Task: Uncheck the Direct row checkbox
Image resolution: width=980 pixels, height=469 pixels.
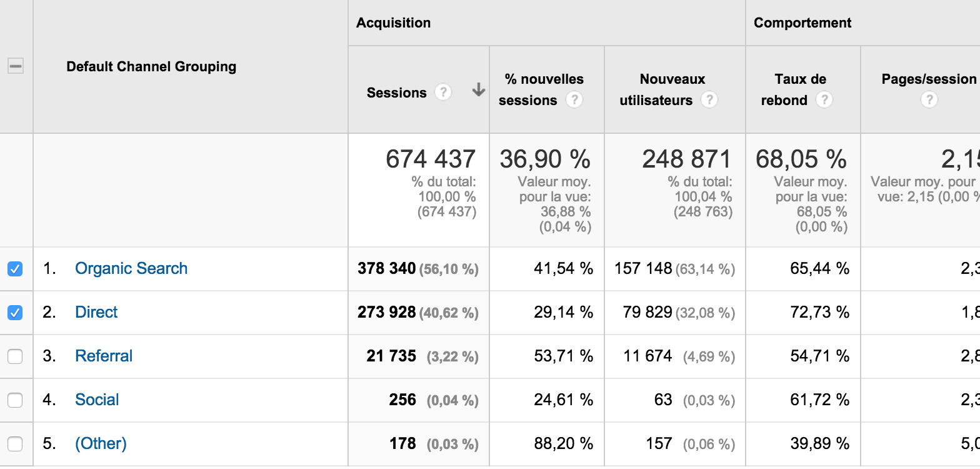Action: click(x=15, y=313)
